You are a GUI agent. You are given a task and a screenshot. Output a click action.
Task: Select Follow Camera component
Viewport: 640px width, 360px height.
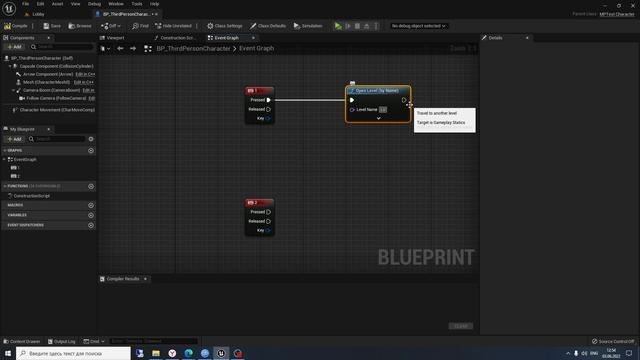coord(56,98)
